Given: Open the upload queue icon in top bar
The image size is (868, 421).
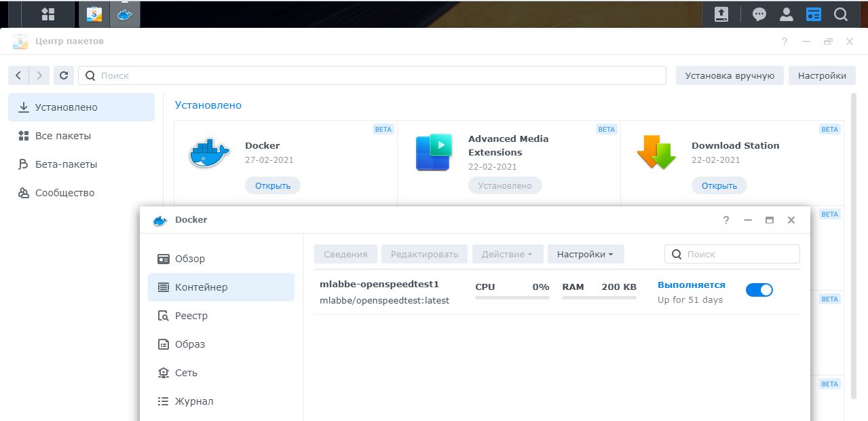Looking at the screenshot, I should point(721,14).
